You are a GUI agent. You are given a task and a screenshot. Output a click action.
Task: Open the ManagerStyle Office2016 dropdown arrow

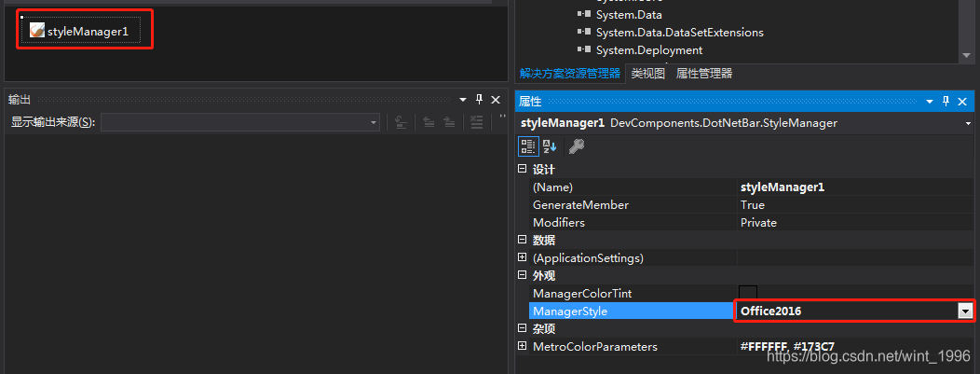(966, 311)
